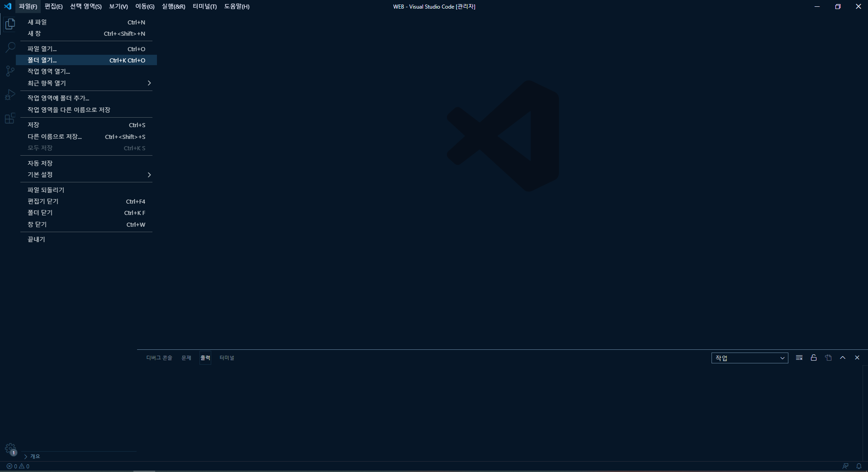Select 파일 되돌리기 menu entry
Viewport: 868px width, 472px height.
click(86, 190)
